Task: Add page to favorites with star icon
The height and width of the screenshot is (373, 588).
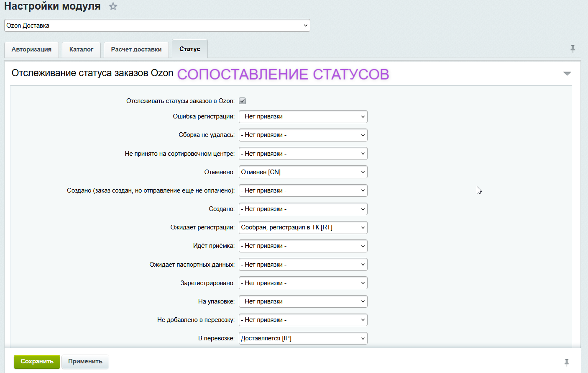Action: 113,6
